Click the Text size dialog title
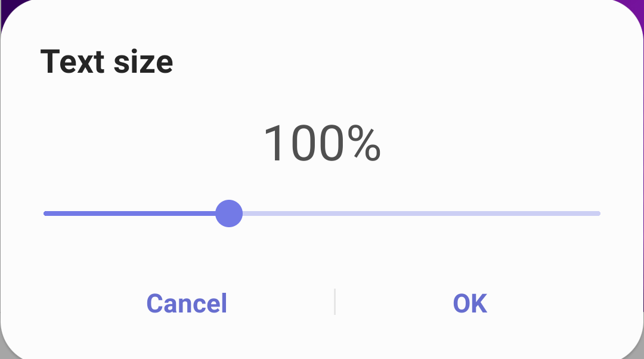This screenshot has height=359, width=644. 107,61
